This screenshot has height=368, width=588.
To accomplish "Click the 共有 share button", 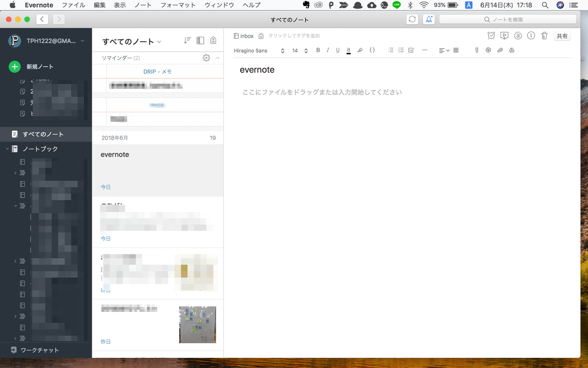I will click(562, 36).
